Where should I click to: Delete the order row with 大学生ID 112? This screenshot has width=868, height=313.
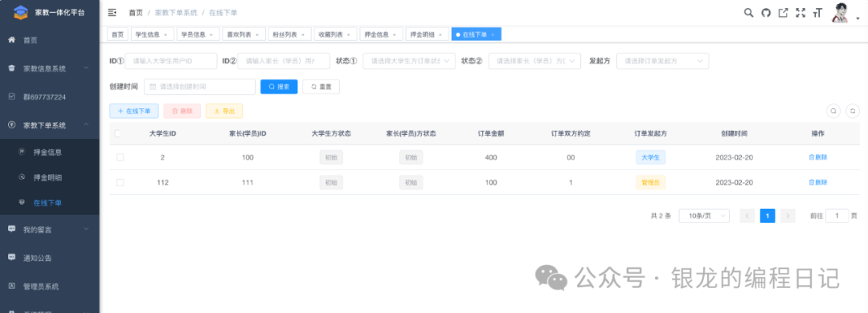817,182
